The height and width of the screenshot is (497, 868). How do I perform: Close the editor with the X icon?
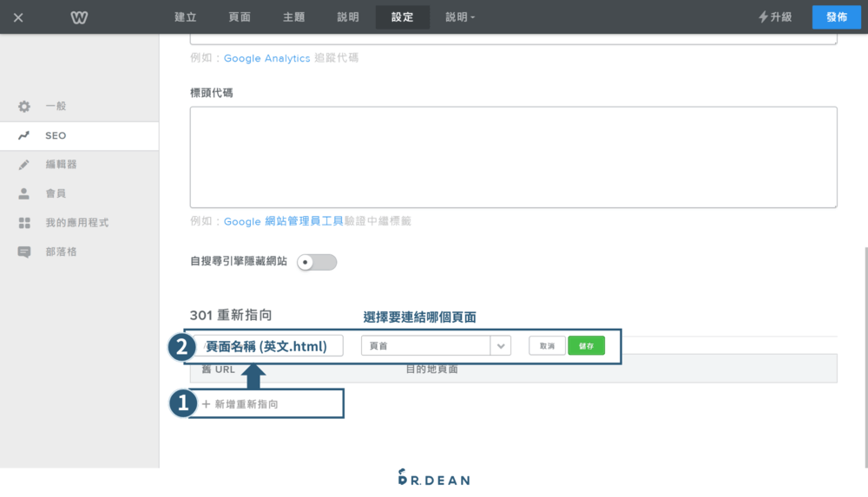pos(18,17)
